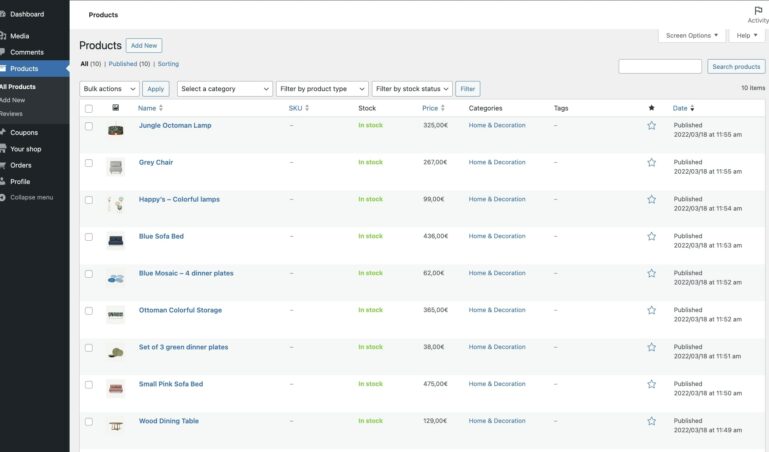
Task: Open the Grey Chair product thumbnail
Action: click(115, 166)
